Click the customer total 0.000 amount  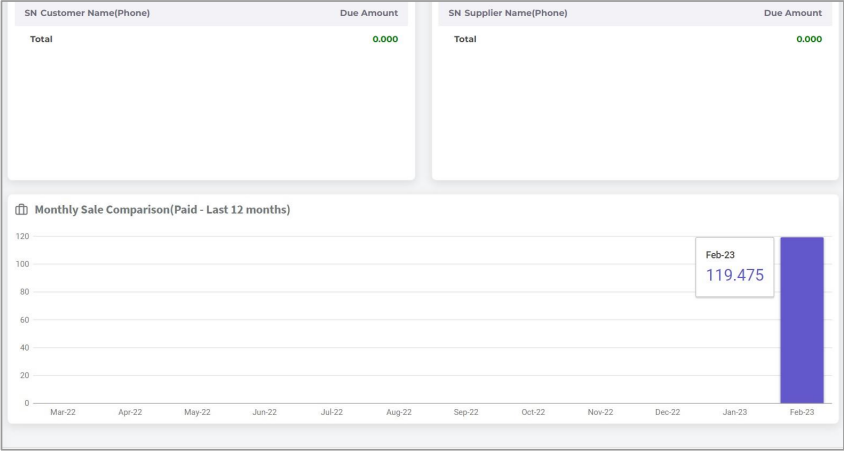coord(385,39)
